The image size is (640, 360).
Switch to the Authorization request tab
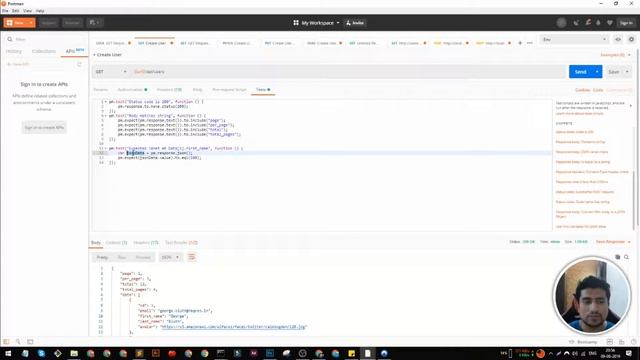coord(132,89)
